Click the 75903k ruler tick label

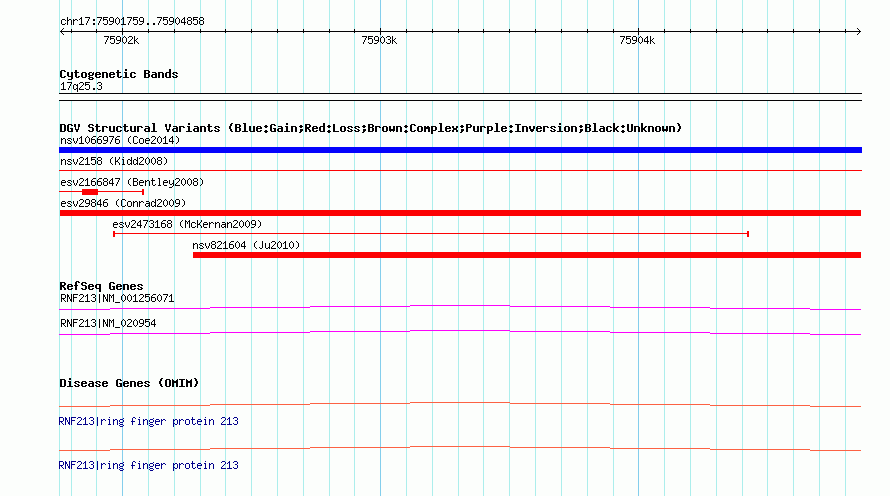(379, 40)
